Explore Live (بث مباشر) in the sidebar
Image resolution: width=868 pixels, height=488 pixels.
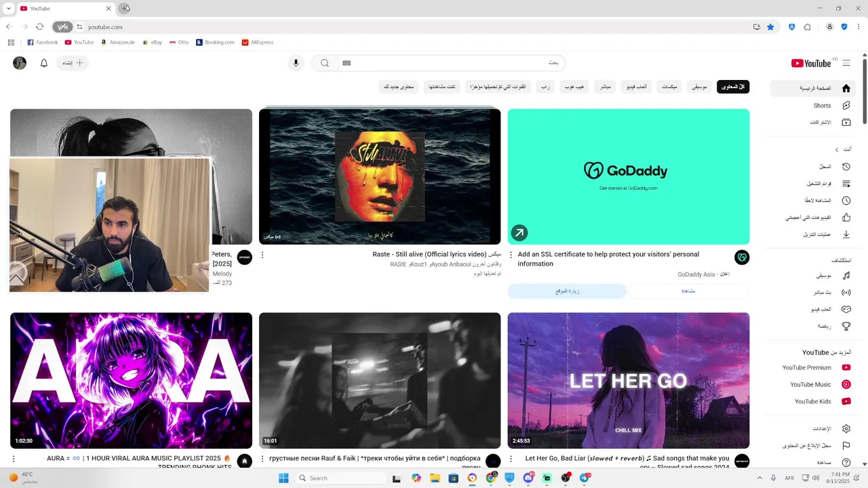click(x=812, y=293)
